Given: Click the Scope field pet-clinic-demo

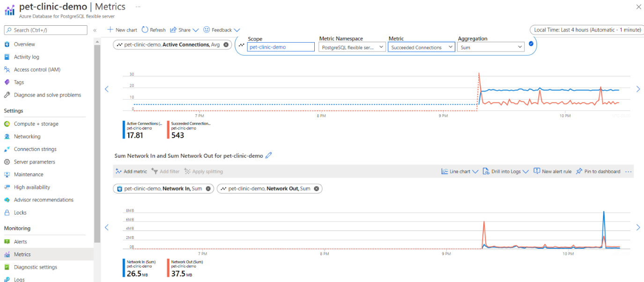Looking at the screenshot, I should point(281,47).
